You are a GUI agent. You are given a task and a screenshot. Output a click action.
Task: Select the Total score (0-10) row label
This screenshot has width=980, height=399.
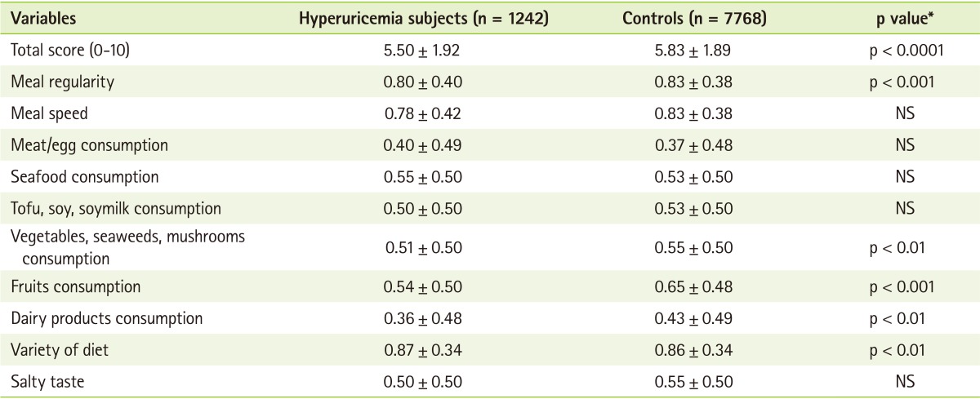70,50
